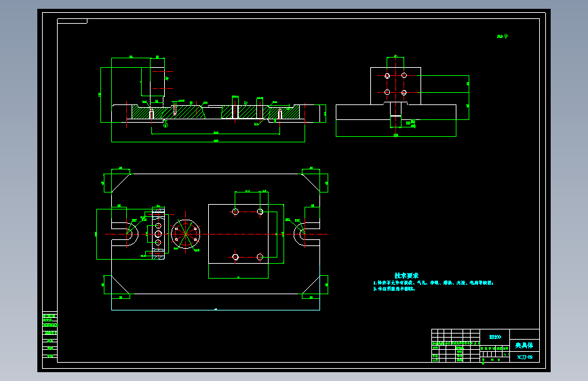Click the first technical requirement line
This screenshot has width=588, height=381.
click(433, 283)
